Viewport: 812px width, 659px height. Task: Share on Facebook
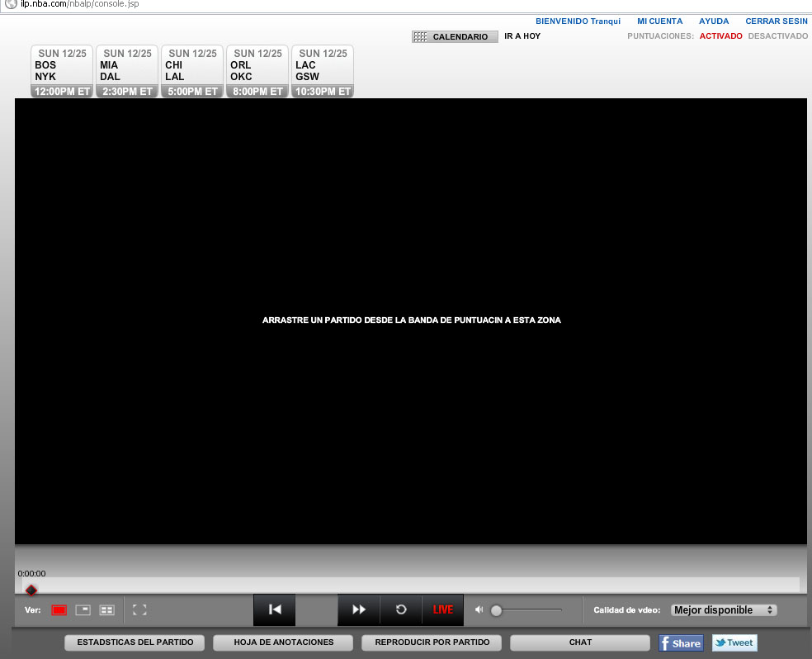tap(681, 643)
